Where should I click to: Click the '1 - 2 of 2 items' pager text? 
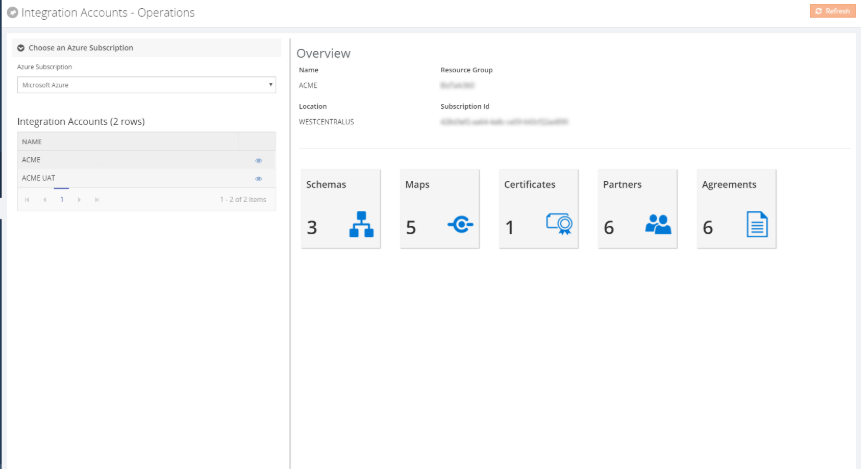coord(243,200)
